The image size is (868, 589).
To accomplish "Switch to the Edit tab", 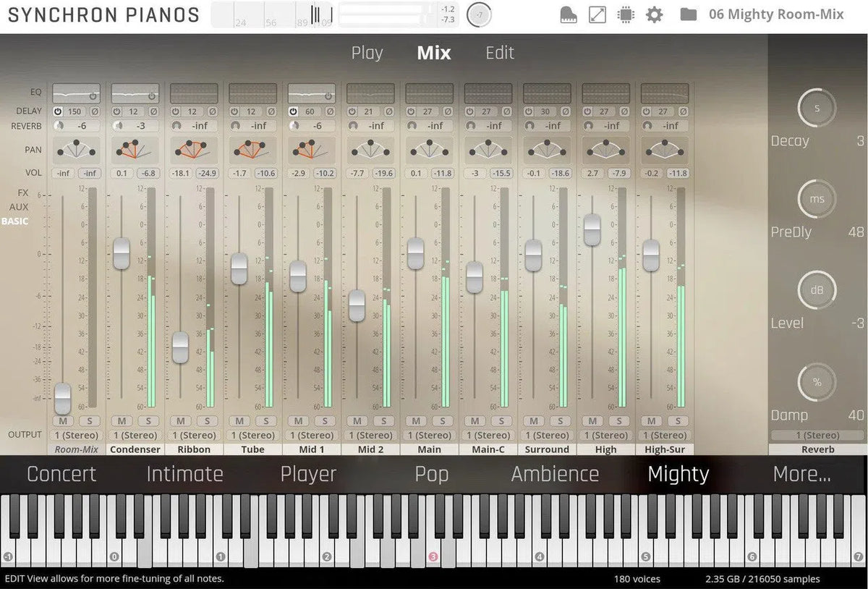I will 500,53.
